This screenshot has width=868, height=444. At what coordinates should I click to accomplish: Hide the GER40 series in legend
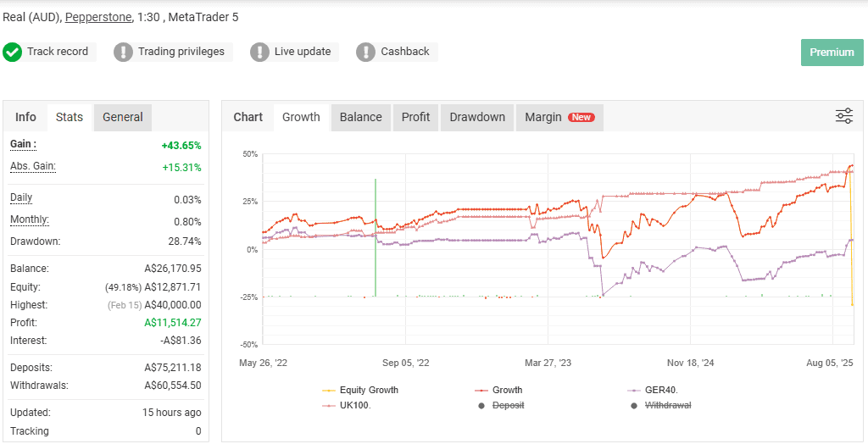click(660, 390)
